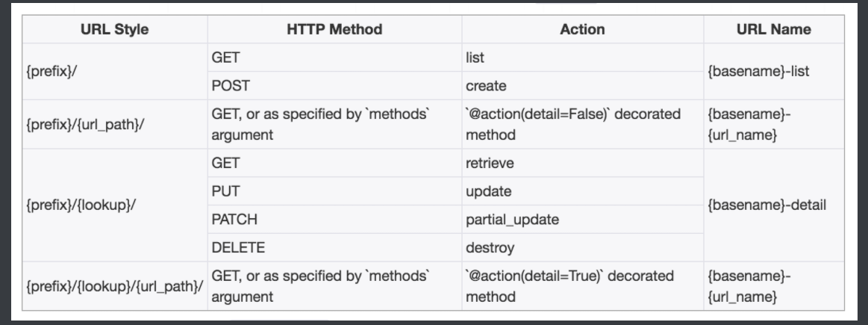This screenshot has width=868, height=325.
Task: Click the @action(detail=False) decorated method cell
Action: pos(572,126)
